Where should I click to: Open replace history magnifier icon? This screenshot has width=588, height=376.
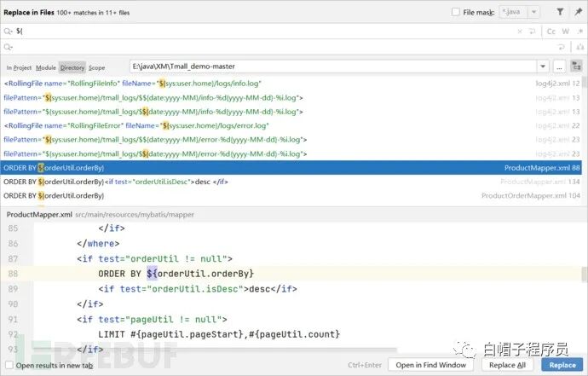click(x=9, y=47)
